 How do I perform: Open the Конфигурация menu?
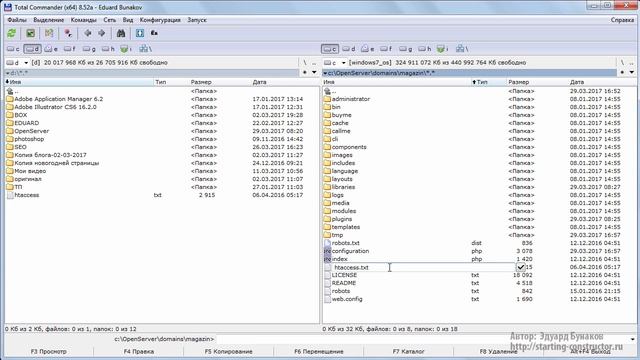[x=160, y=20]
